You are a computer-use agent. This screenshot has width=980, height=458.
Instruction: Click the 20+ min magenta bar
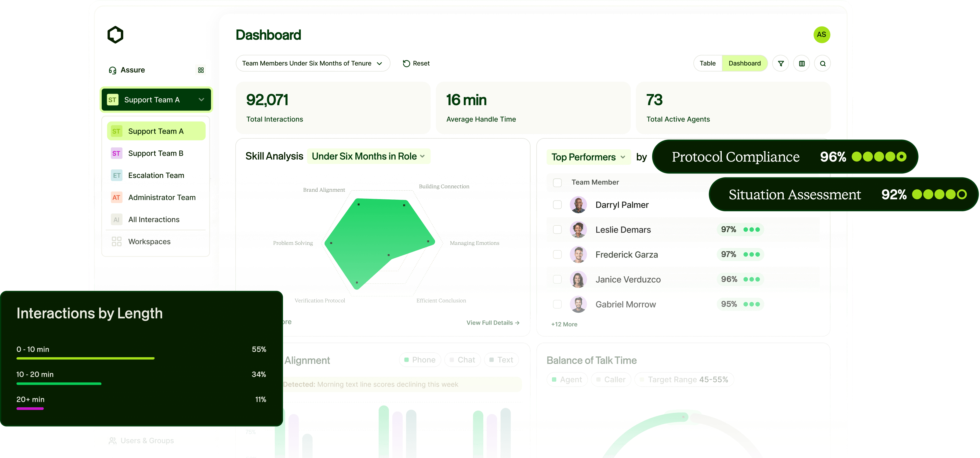30,409
